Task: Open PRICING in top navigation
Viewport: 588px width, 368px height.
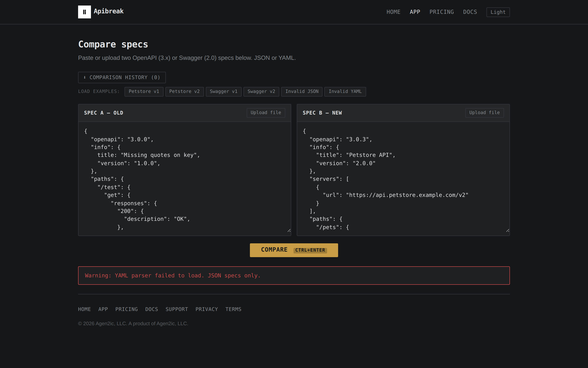Action: click(x=441, y=12)
